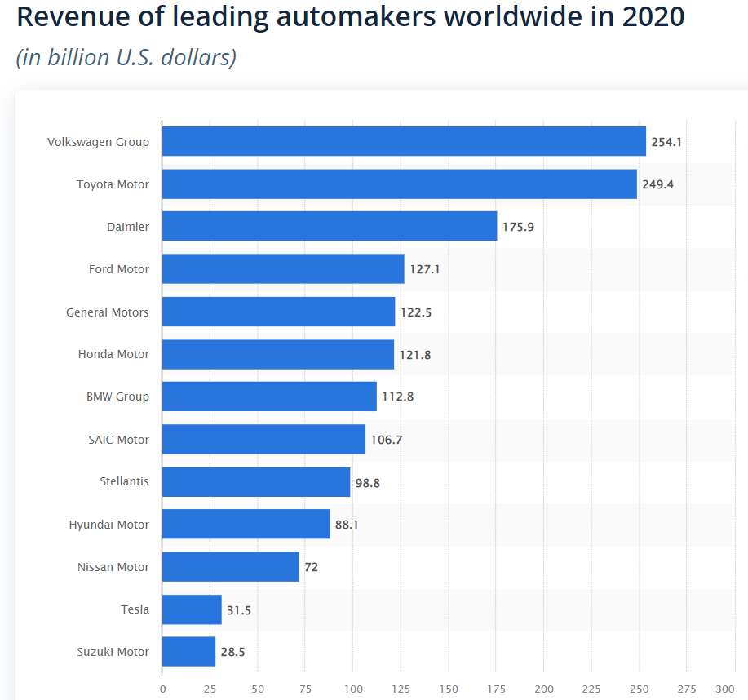Image resolution: width=748 pixels, height=700 pixels.
Task: Select the "Tesla" label text
Action: [135, 609]
